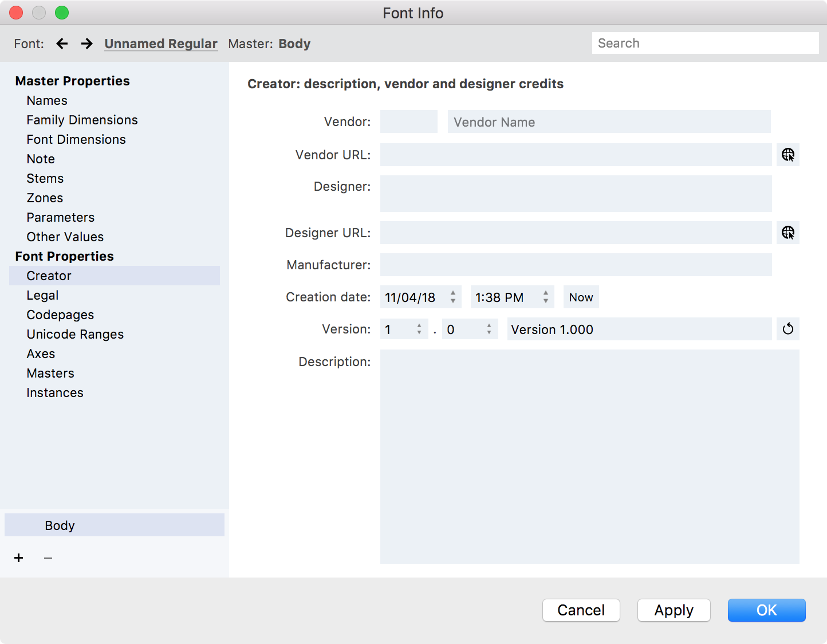This screenshot has width=827, height=644.
Task: Click the Description text area
Action: pyautogui.click(x=590, y=457)
